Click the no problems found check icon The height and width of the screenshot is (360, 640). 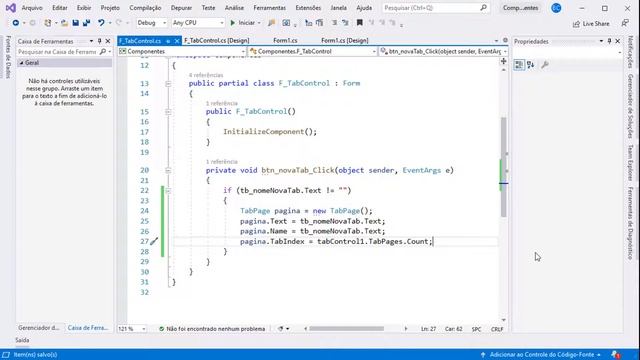161,329
